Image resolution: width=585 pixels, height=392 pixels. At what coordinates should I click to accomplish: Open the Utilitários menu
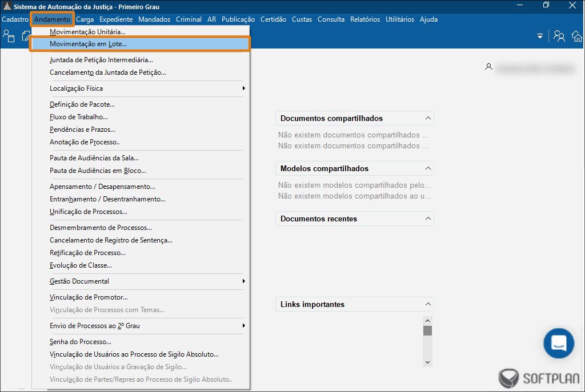point(400,19)
